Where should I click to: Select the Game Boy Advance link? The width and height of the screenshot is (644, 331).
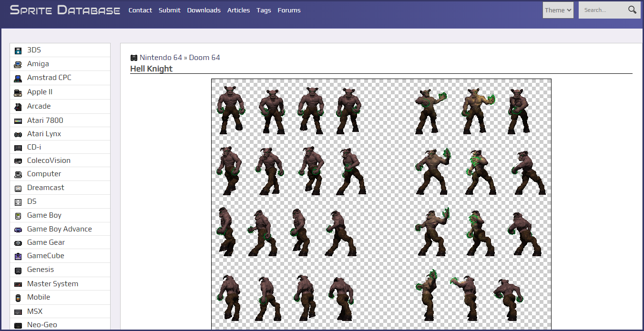(x=60, y=229)
